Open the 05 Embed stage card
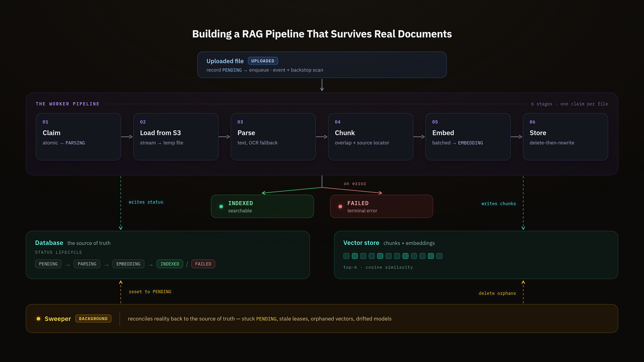This screenshot has height=362, width=644. 468,137
